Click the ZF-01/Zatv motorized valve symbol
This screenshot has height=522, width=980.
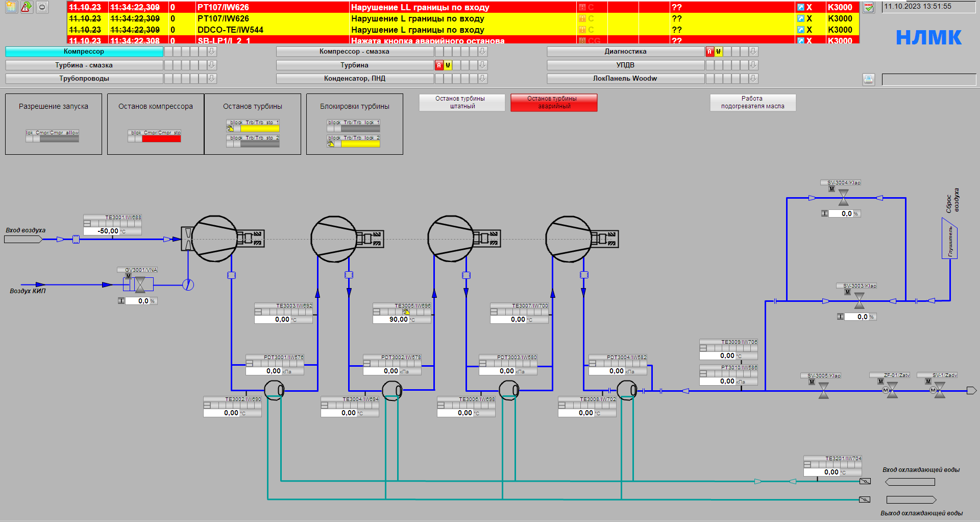click(x=891, y=391)
